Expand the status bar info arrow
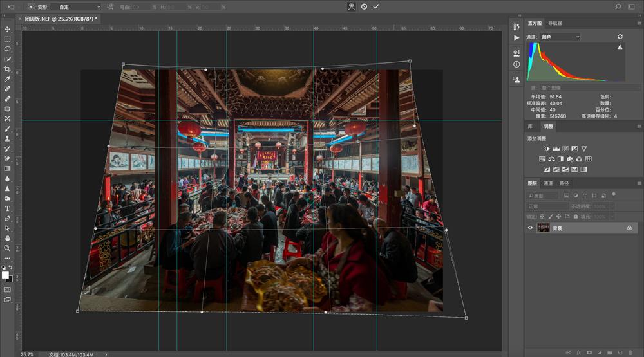 (106, 354)
